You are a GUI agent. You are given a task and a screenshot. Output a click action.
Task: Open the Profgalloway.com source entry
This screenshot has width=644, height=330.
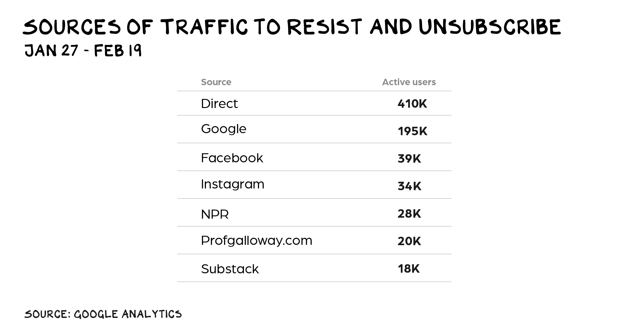point(256,241)
